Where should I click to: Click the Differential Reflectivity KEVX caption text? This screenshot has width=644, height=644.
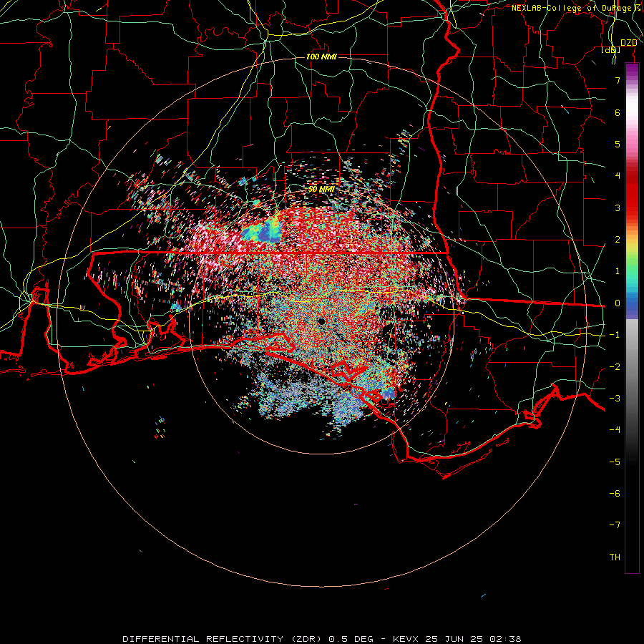322,639
